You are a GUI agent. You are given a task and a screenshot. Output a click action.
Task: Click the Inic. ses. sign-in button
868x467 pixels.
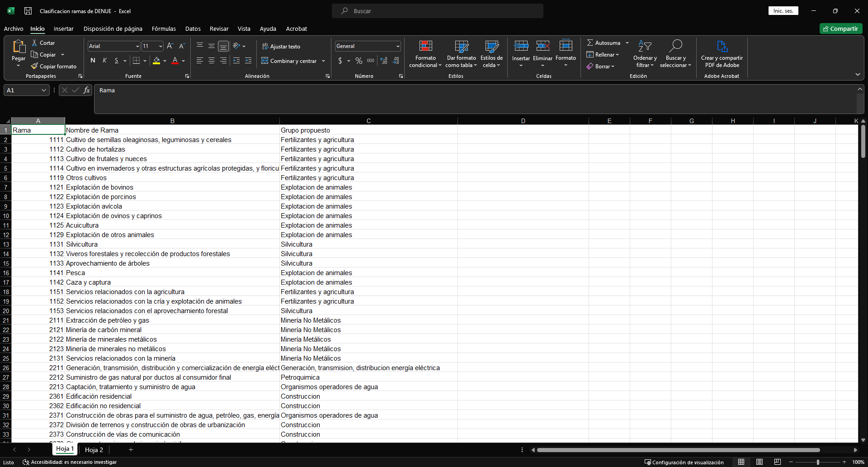783,11
